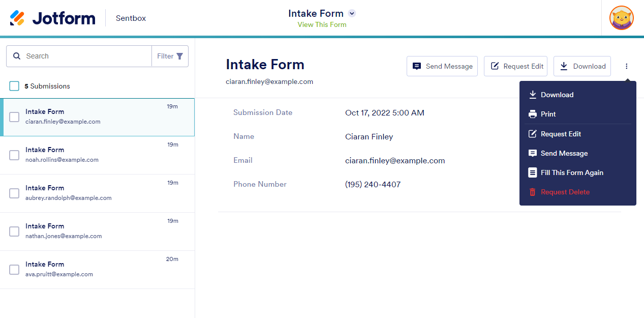Toggle the select all submissions checkbox
The height and width of the screenshot is (318, 644).
pos(14,86)
